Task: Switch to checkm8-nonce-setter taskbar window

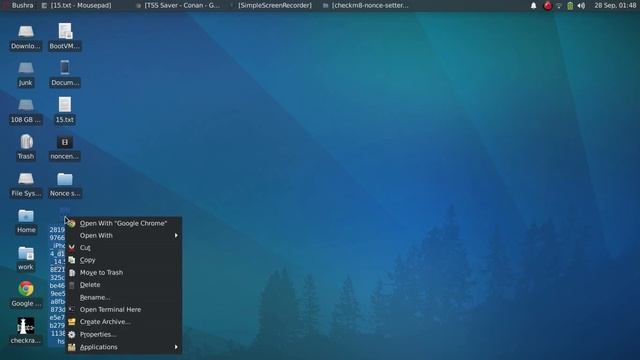Action: pyautogui.click(x=366, y=5)
